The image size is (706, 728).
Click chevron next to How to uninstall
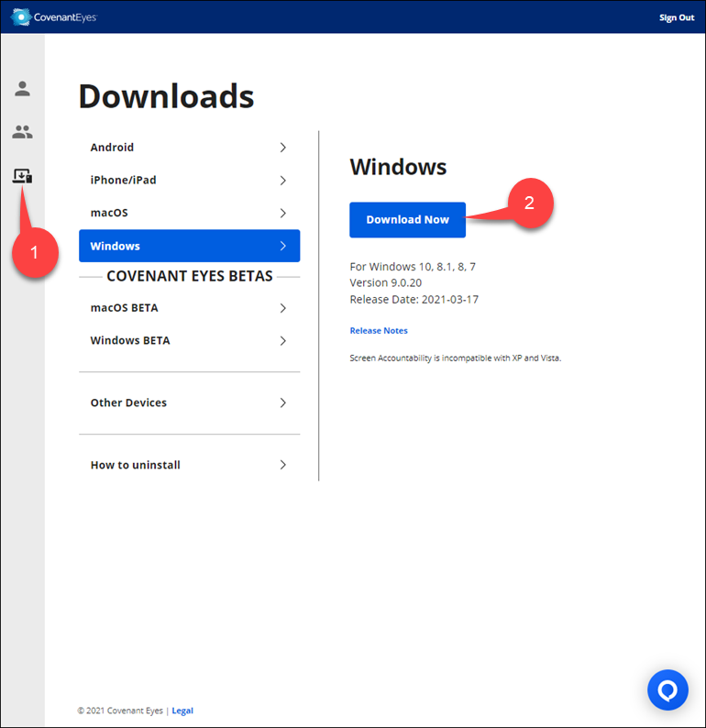point(282,465)
